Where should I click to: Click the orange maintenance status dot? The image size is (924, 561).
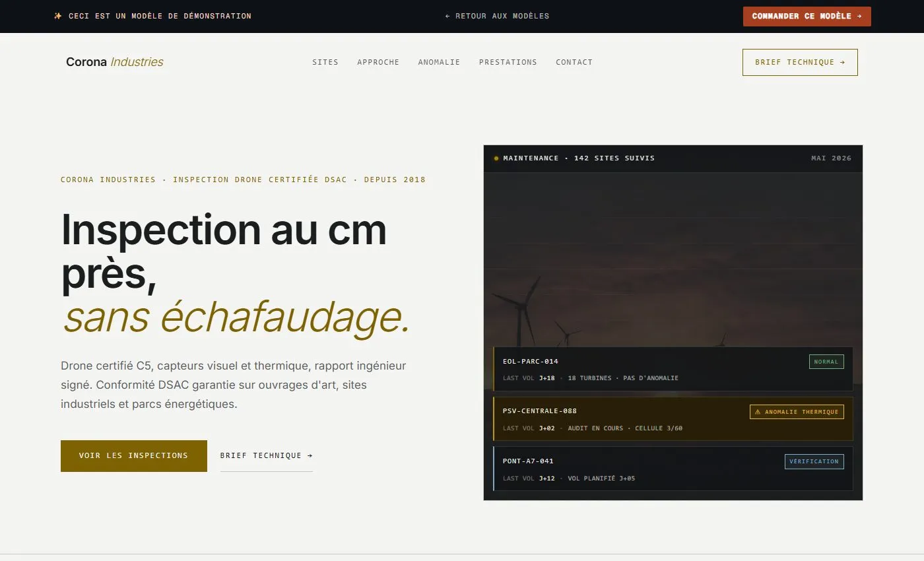click(496, 158)
